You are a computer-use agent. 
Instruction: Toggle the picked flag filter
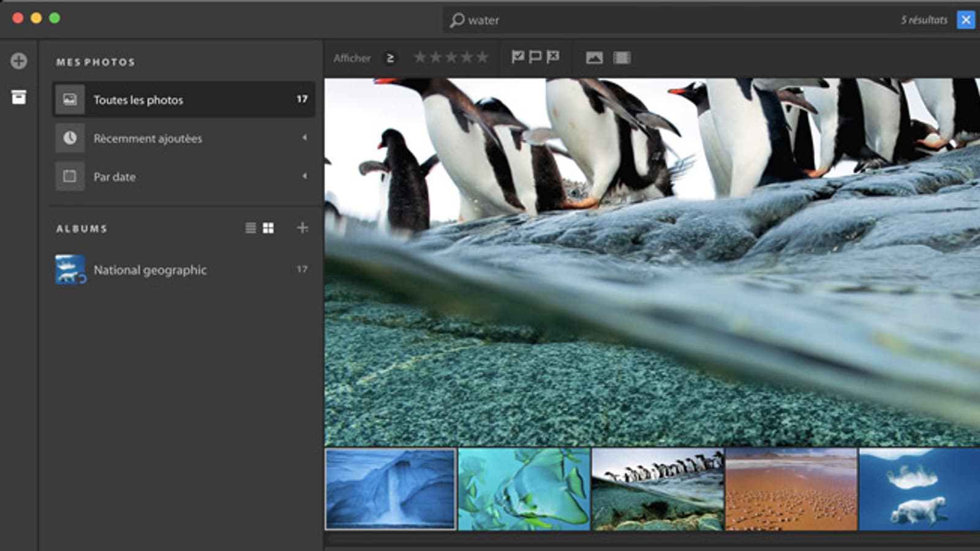tap(518, 57)
